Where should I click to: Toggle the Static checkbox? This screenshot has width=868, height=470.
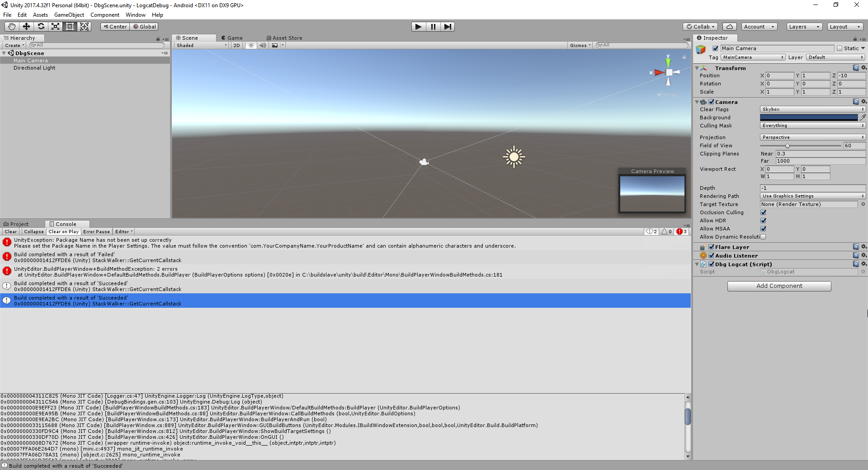pos(840,48)
